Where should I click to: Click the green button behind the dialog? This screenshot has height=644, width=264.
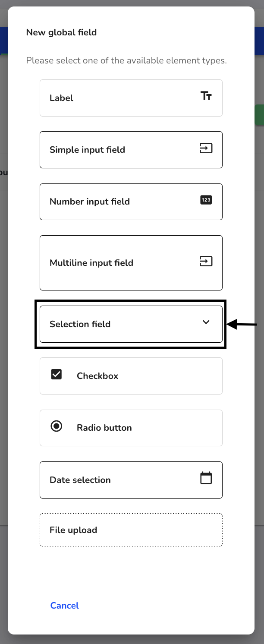pos(259,115)
